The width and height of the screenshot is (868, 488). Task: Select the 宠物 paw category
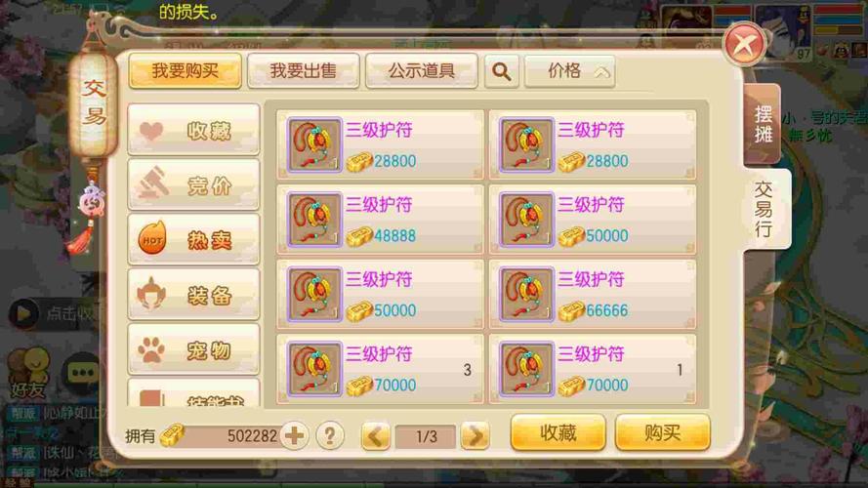[x=193, y=349]
